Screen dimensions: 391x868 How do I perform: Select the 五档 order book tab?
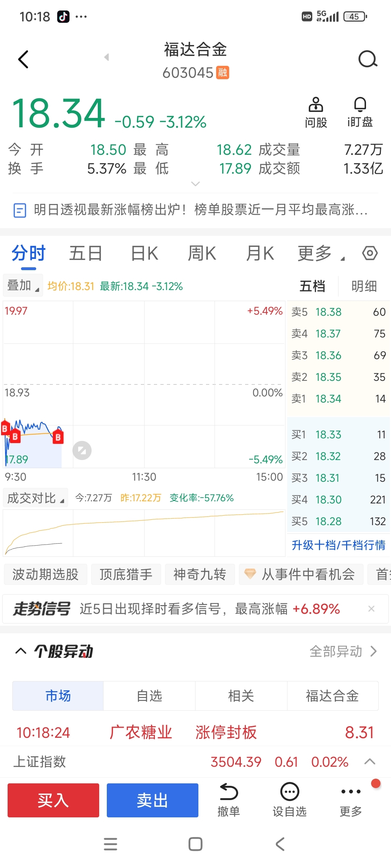pos(312,286)
